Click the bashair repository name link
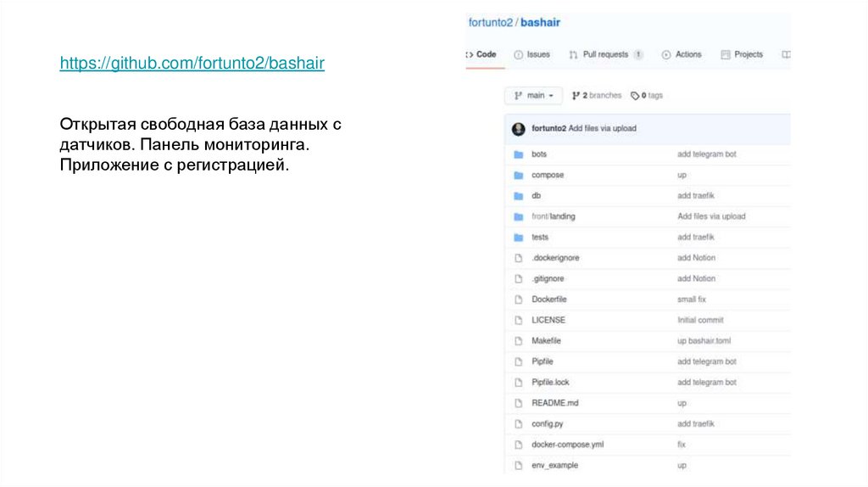The height and width of the screenshot is (487, 868). 540,23
